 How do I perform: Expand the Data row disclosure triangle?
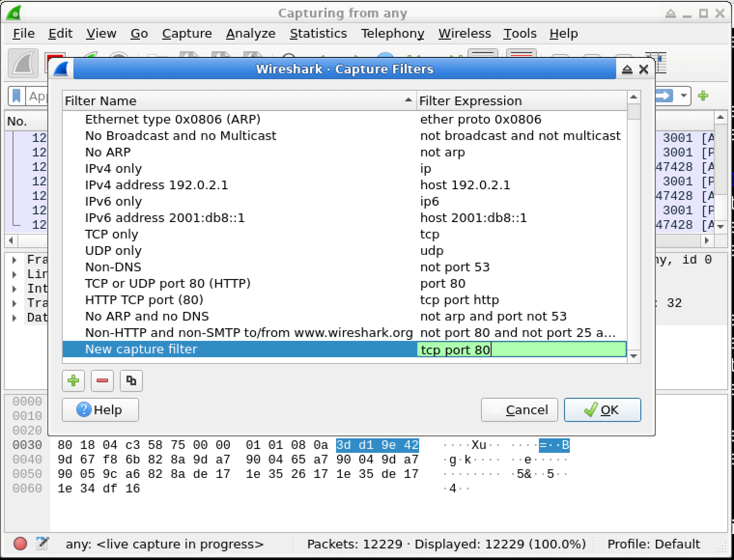coord(14,318)
